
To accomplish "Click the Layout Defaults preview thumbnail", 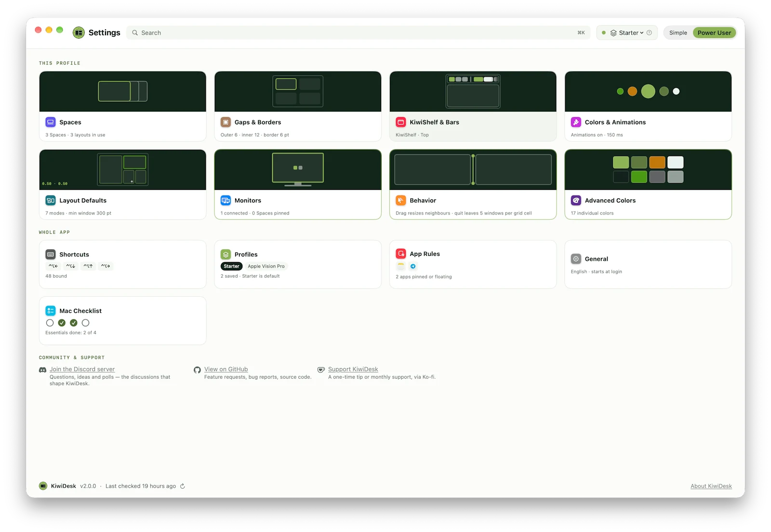I will 123,170.
